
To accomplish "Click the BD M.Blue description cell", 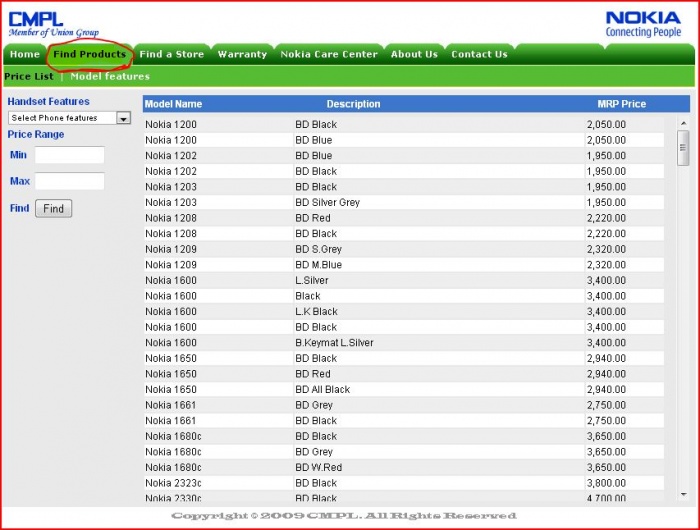I will (318, 265).
